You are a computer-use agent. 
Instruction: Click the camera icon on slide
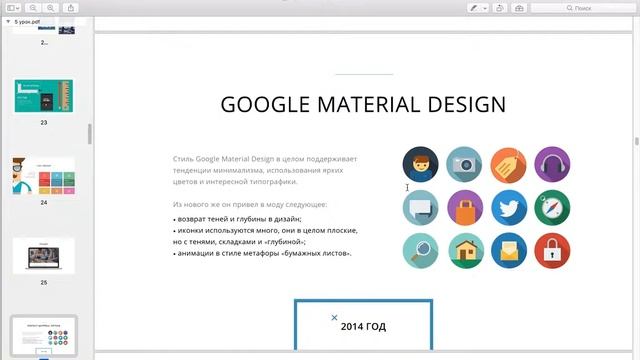pos(464,164)
